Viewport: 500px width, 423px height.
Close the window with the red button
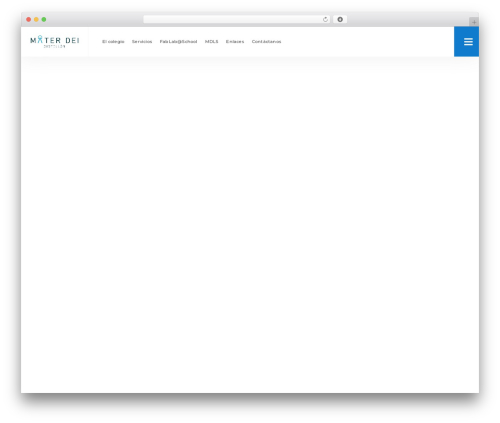[29, 19]
